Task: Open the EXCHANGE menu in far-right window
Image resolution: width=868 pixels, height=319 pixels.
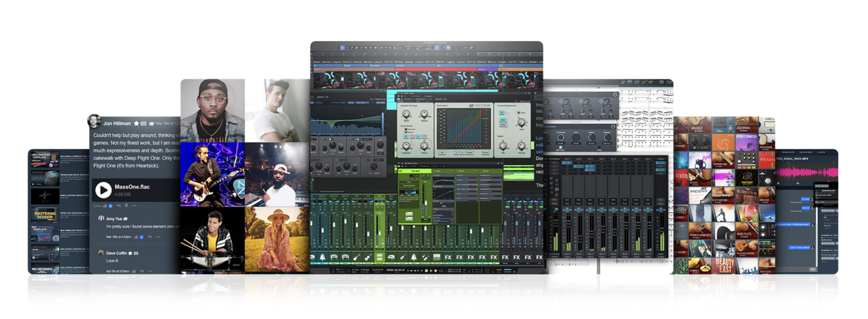Action: [806, 152]
